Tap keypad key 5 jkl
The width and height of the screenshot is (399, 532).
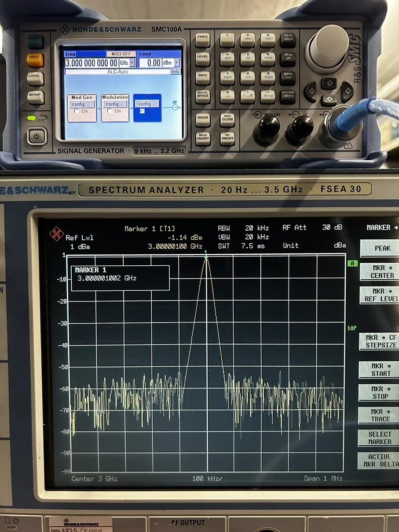[x=247, y=59]
